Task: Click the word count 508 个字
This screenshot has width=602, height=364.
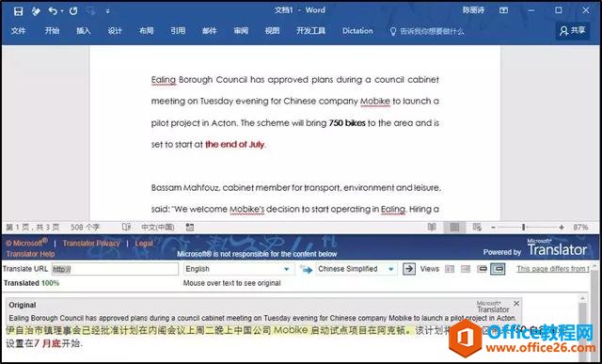Action: pos(86,228)
